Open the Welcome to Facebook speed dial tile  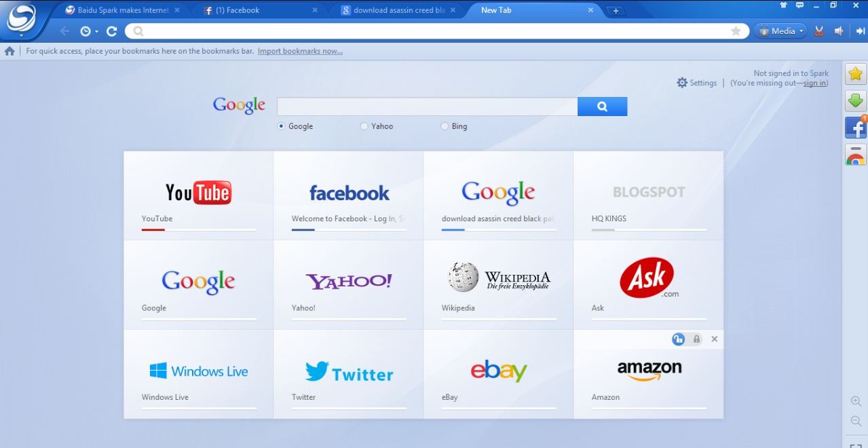click(349, 195)
